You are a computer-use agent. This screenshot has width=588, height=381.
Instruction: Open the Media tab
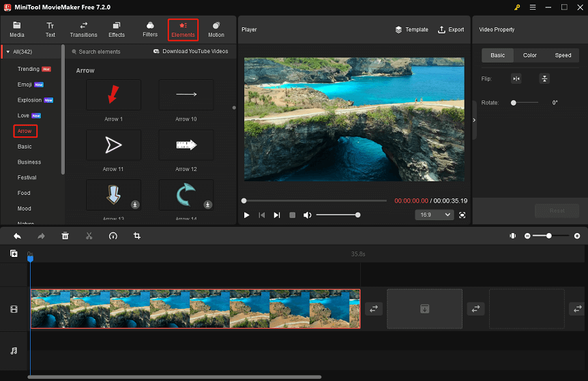[16, 29]
